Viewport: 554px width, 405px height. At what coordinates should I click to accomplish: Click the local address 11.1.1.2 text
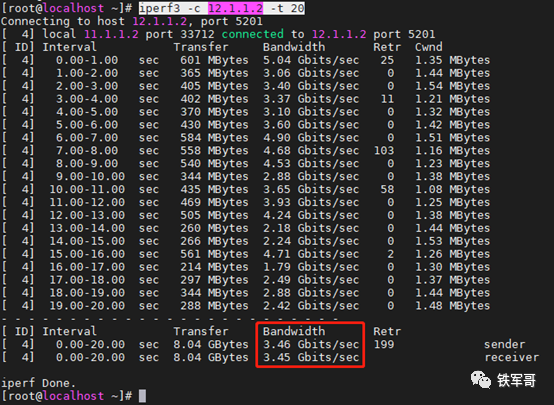point(111,34)
